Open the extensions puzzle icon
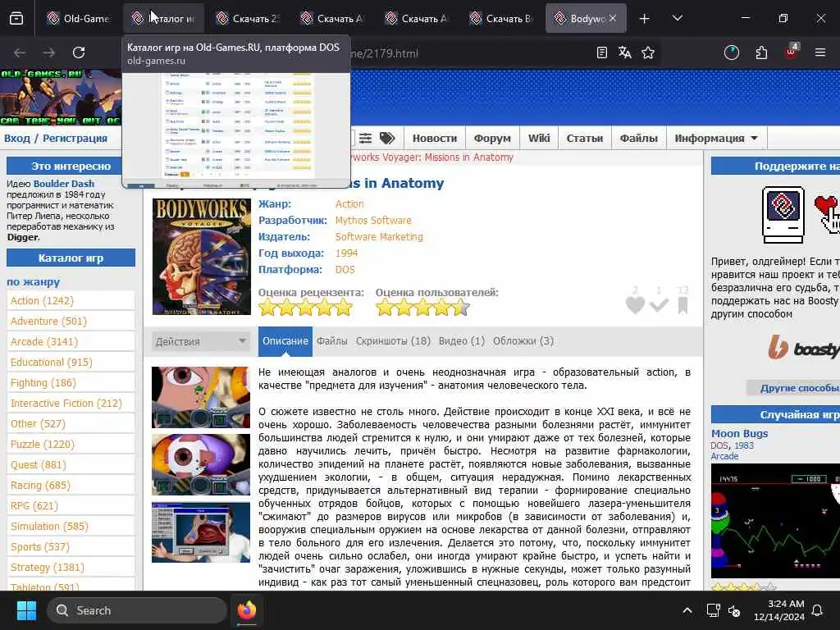The image size is (840, 630). pyautogui.click(x=761, y=52)
